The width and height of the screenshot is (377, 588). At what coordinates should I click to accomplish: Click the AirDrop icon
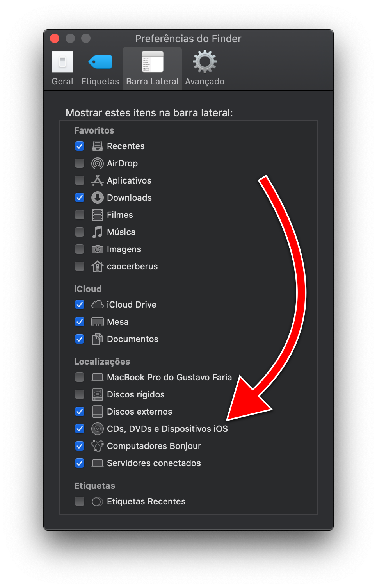pos(97,163)
